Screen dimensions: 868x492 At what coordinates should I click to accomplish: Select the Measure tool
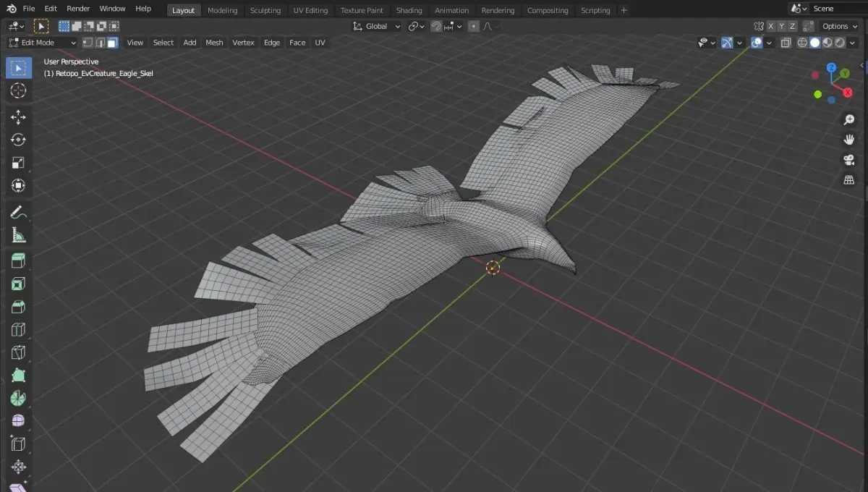pyautogui.click(x=19, y=235)
